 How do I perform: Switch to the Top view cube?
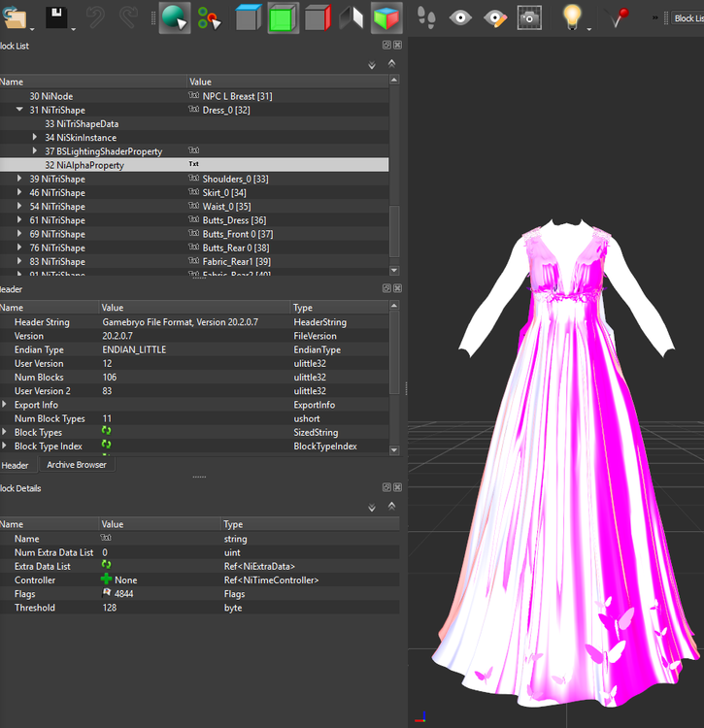pos(249,17)
